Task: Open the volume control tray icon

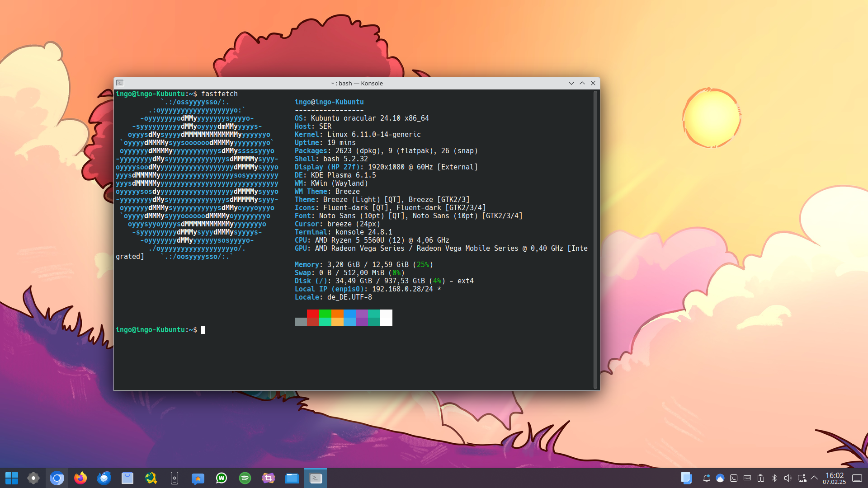Action: (788, 478)
